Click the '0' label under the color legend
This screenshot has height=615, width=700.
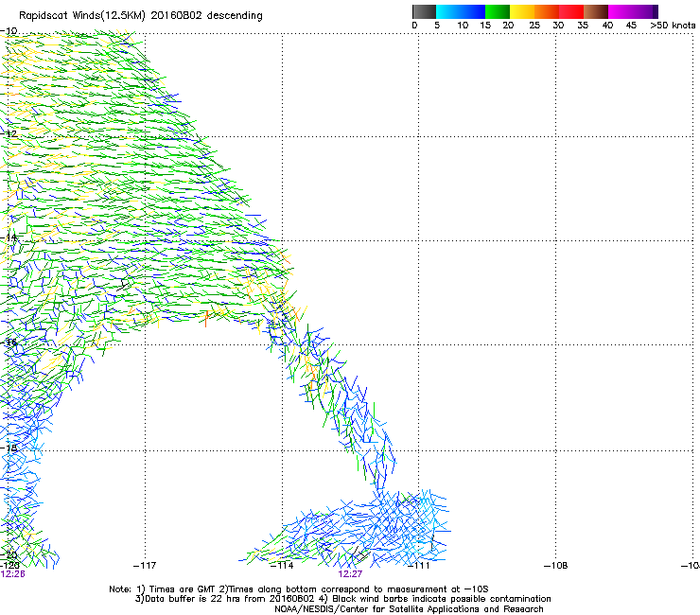click(414, 26)
